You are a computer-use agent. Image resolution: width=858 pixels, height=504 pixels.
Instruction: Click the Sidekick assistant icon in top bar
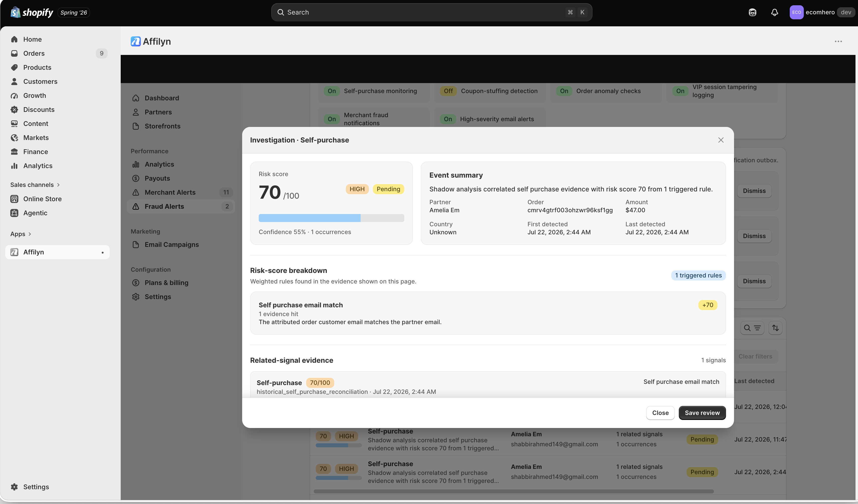752,12
